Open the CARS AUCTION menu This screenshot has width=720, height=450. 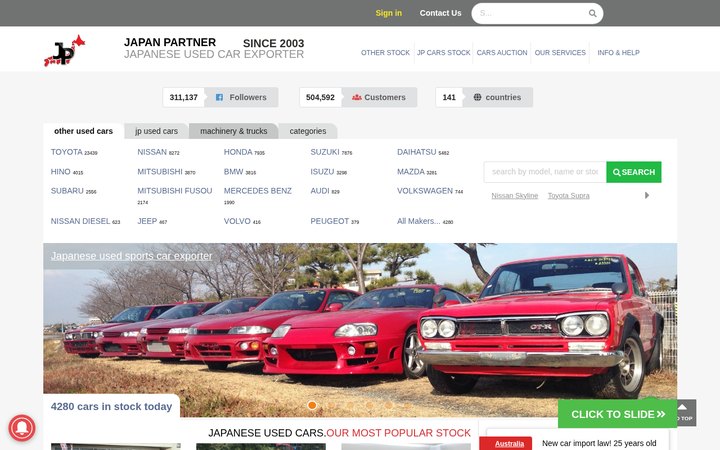[x=502, y=53]
